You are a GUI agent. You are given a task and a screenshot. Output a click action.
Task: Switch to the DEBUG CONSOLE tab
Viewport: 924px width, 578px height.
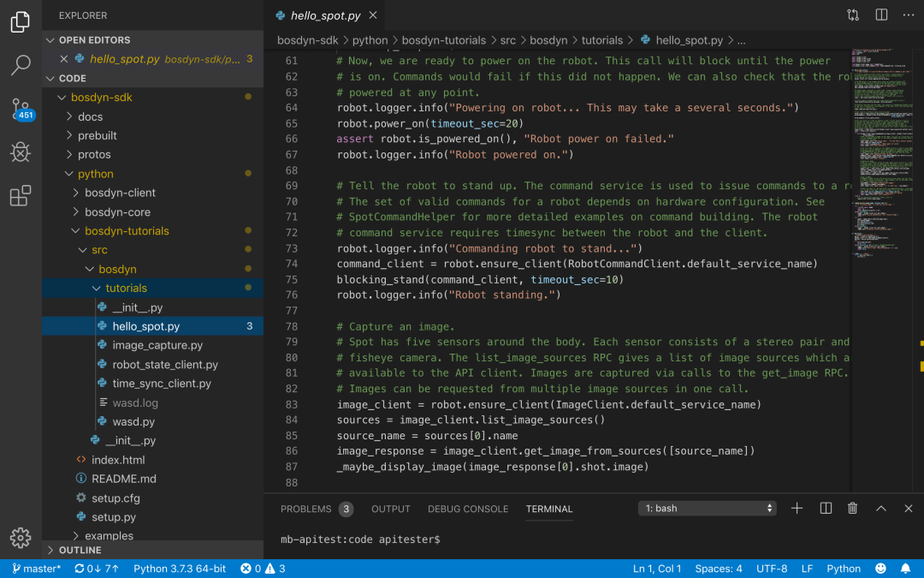click(x=468, y=509)
